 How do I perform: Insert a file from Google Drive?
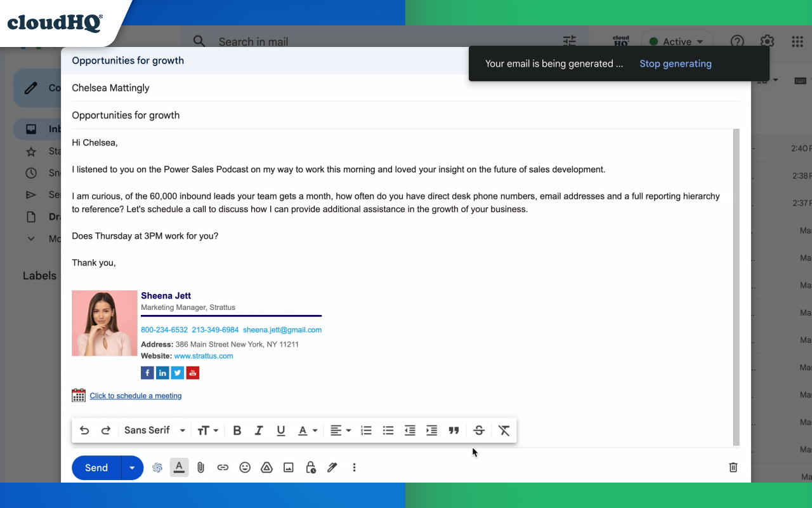click(x=266, y=467)
